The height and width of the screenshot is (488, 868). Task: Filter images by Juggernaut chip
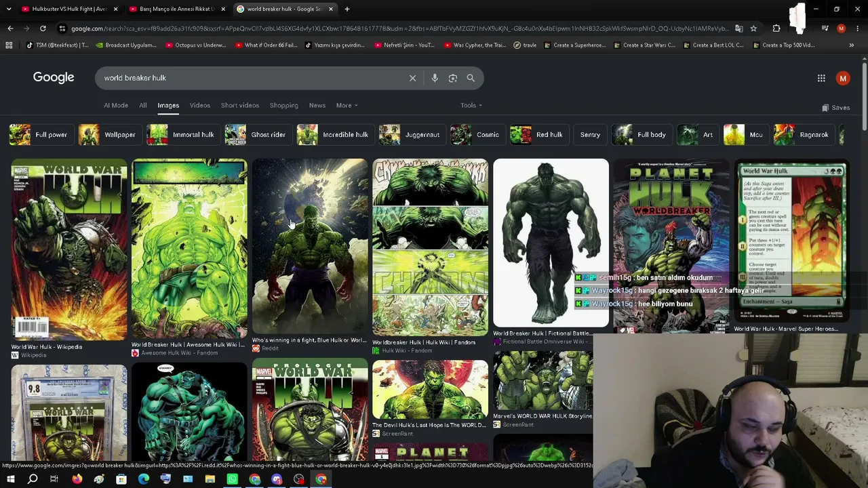click(x=411, y=135)
